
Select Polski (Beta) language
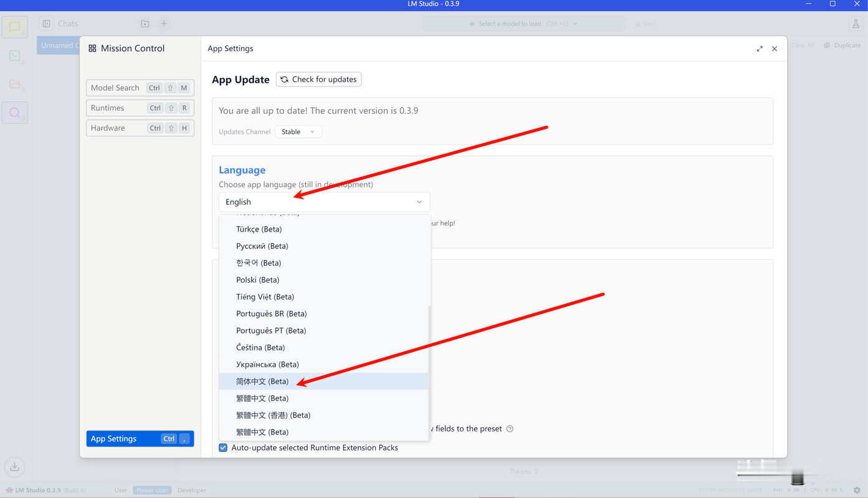click(x=323, y=280)
